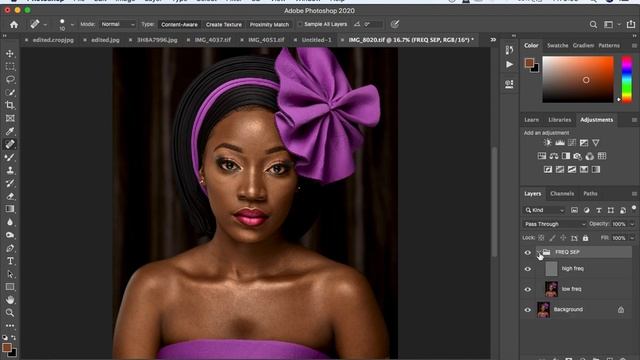The image size is (640, 360).
Task: Select the Quick Selection tool
Action: [x=10, y=92]
